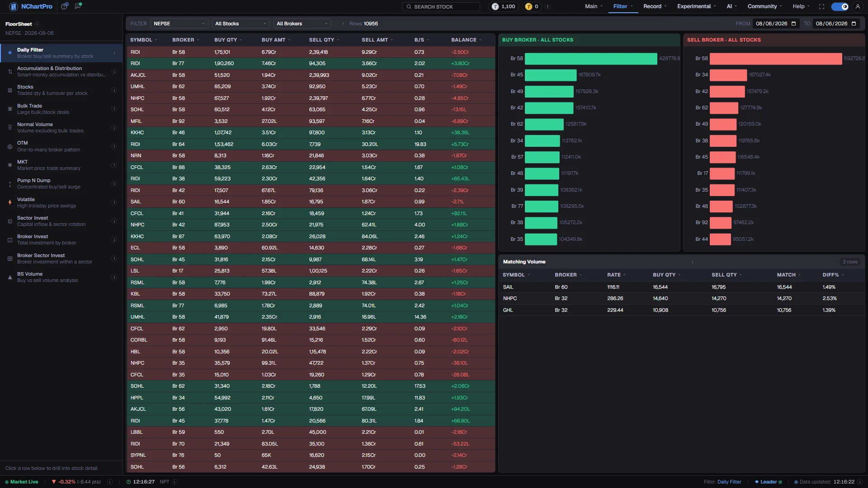The height and width of the screenshot is (488, 868).
Task: Open the Broker Sector Invest view
Action: coord(61,258)
